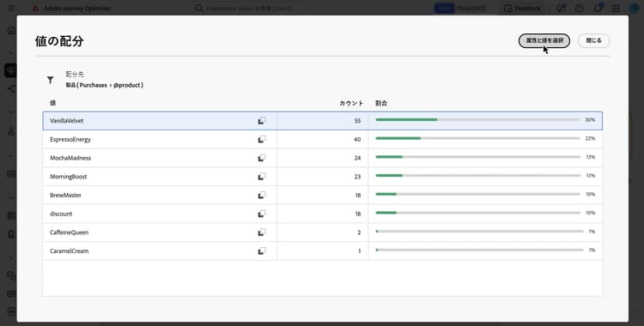The height and width of the screenshot is (326, 644).
Task: Click the BrewMaster 10% progress bar
Action: point(477,194)
